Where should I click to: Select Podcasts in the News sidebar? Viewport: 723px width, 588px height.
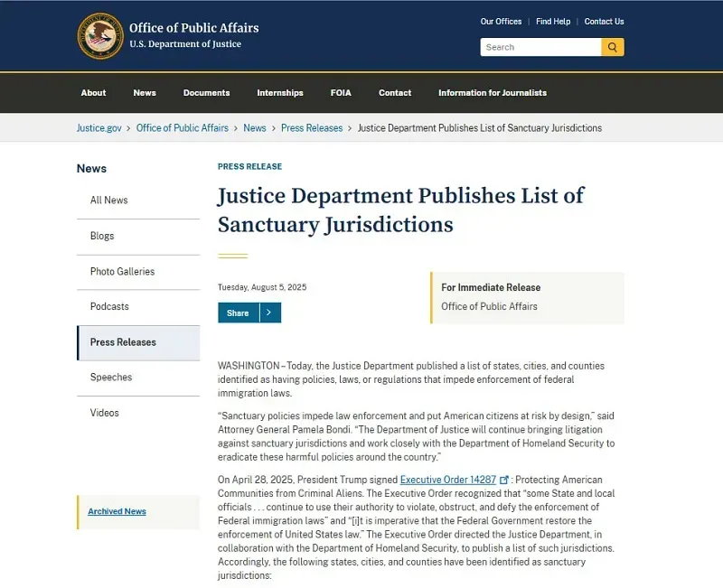point(109,306)
